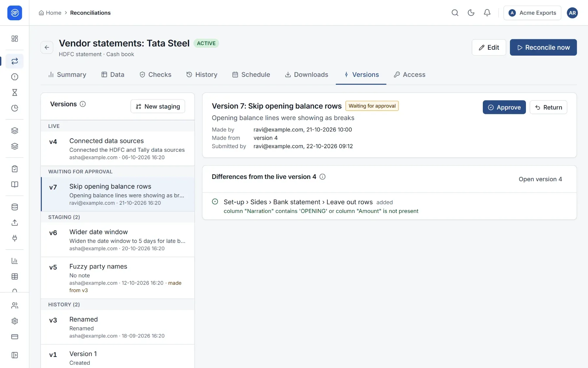Screen dimensions: 588x368
Task: Switch to the Schedule tab
Action: (251, 75)
